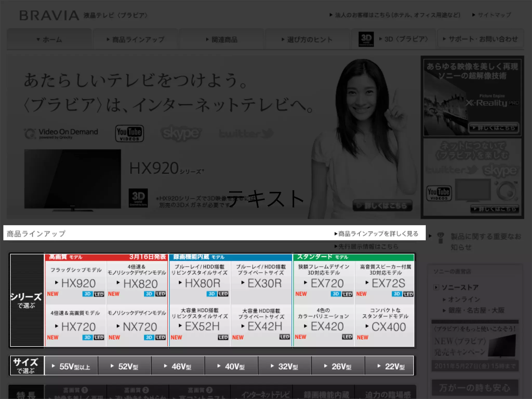Click the 3D world icon in navigation

(366, 39)
